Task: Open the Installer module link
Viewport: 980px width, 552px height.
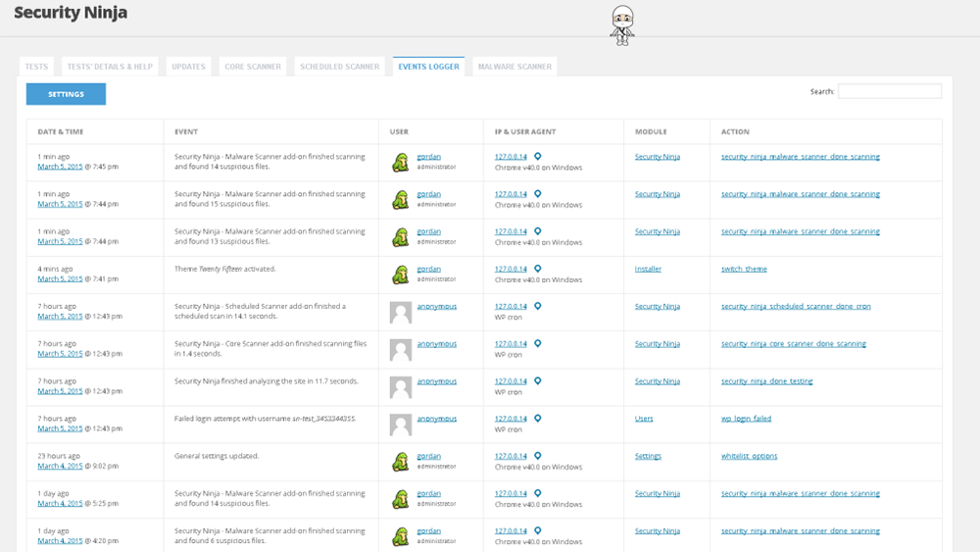Action: pos(648,269)
